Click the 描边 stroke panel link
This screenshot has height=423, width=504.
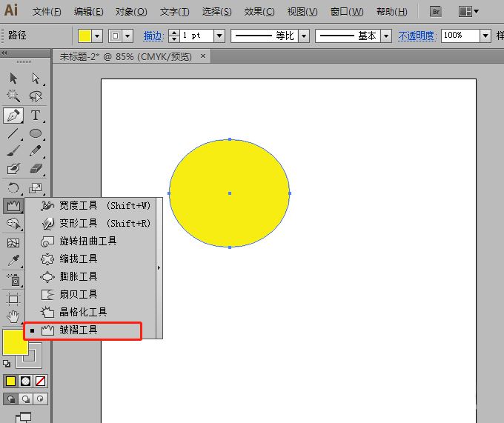(153, 36)
